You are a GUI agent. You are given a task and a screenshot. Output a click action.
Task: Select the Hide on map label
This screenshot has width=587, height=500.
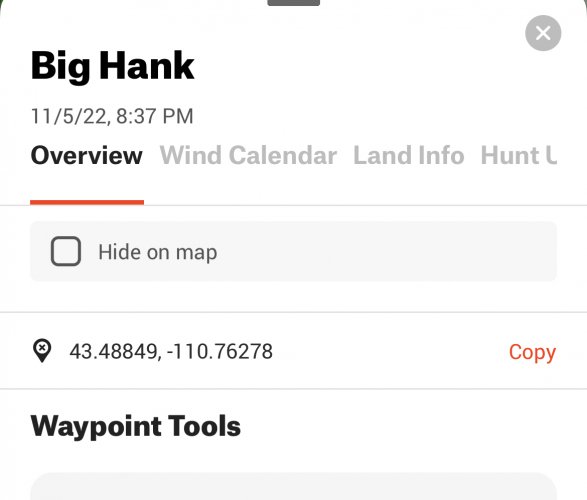[x=158, y=252]
